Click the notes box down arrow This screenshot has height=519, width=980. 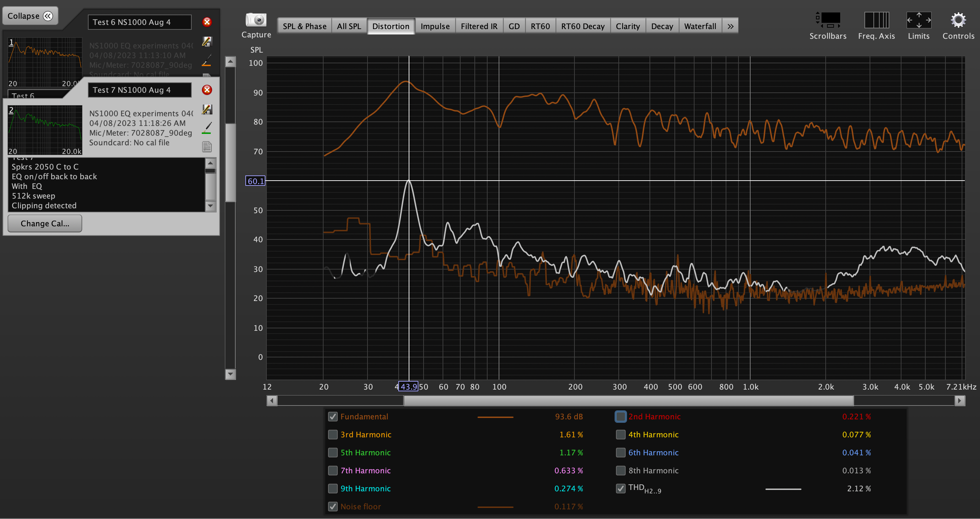[x=210, y=206]
